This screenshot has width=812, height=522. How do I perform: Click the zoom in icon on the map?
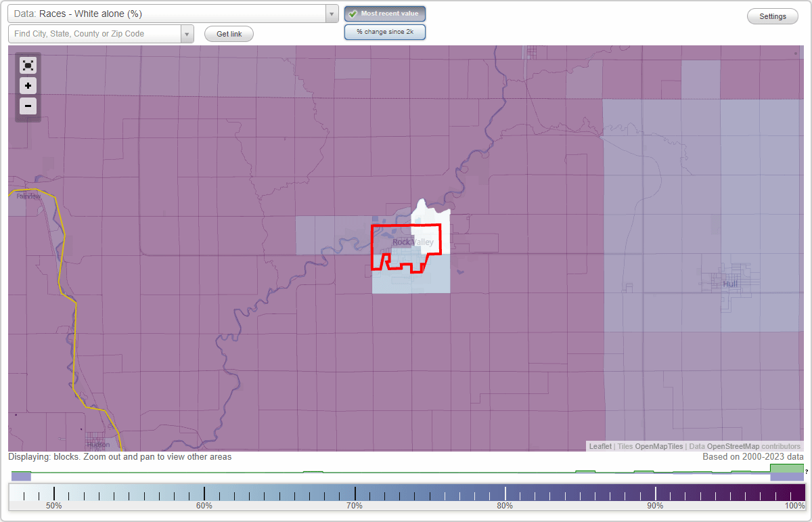pos(28,85)
